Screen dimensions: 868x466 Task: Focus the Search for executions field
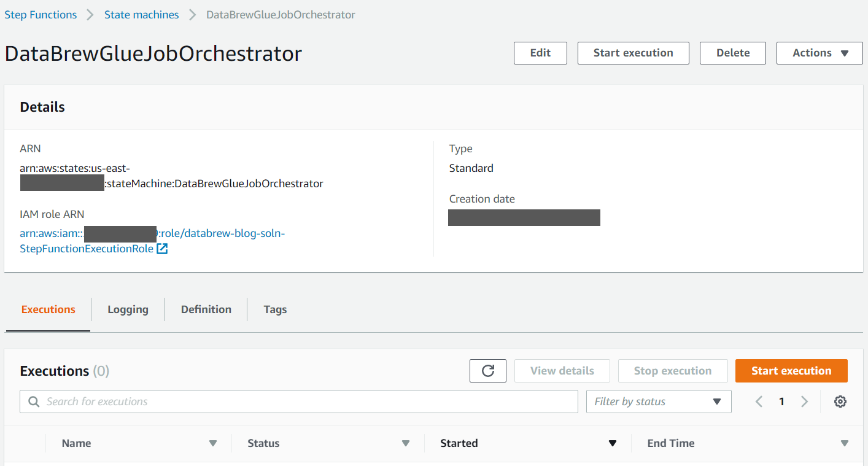tap(299, 402)
